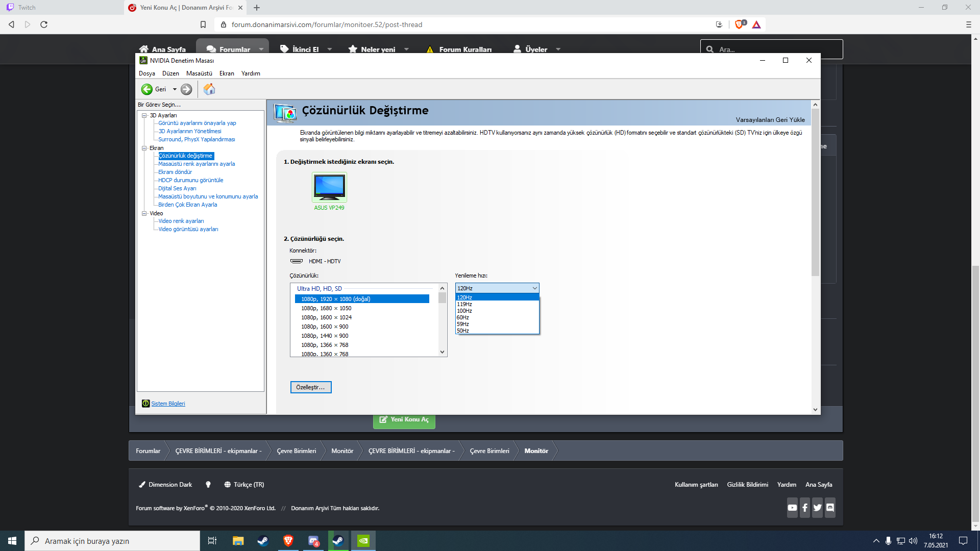Click the Brave Shields lion icon

pos(740,24)
